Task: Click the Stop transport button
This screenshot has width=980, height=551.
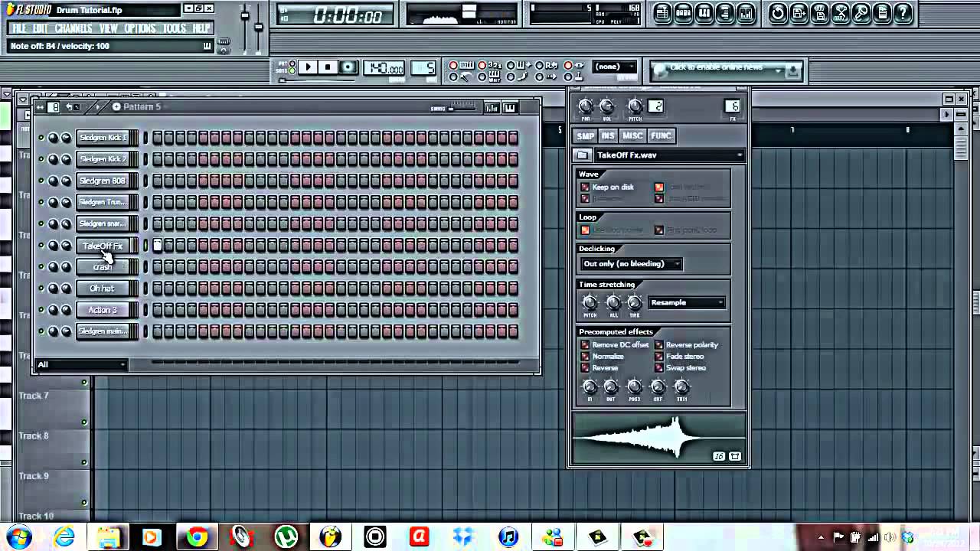Action: tap(328, 67)
